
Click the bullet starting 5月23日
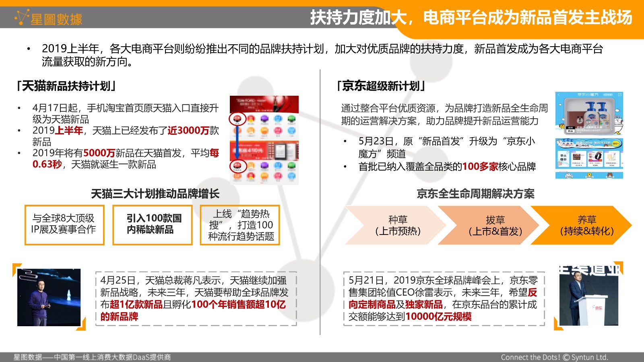tap(447, 148)
